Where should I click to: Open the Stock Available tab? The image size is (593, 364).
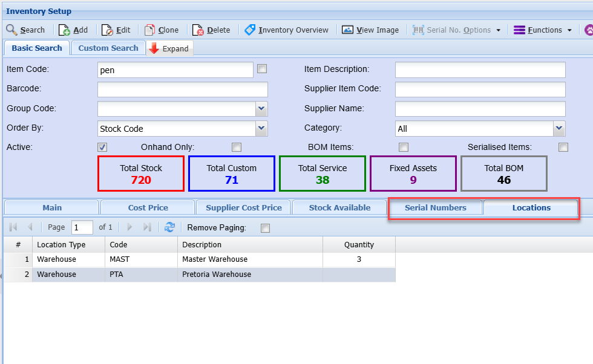339,207
